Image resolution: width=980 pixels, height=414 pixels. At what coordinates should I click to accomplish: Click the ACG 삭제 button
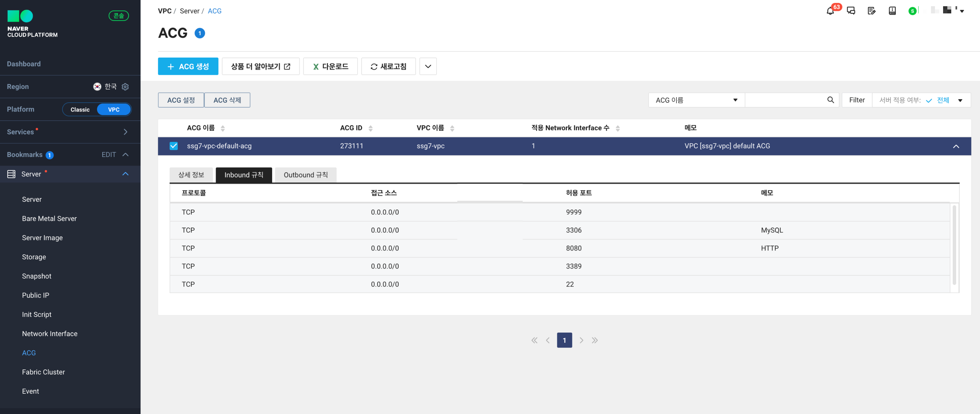tap(227, 100)
